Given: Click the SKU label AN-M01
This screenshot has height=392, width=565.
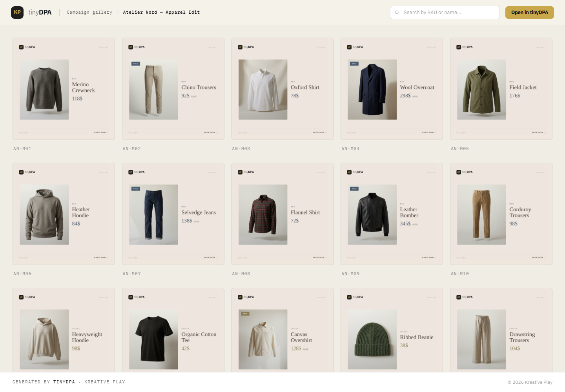Looking at the screenshot, I should click(x=22, y=149).
